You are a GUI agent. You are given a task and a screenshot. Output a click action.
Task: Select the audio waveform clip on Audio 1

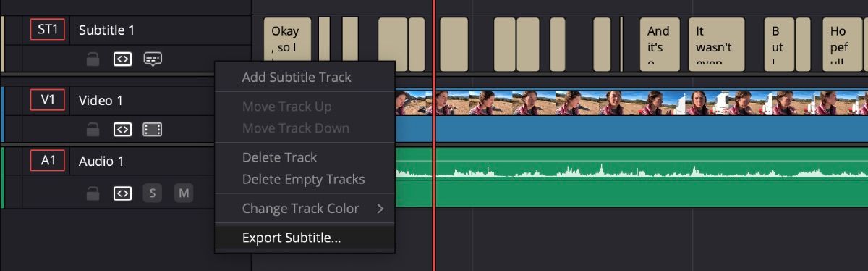pyautogui.click(x=631, y=177)
